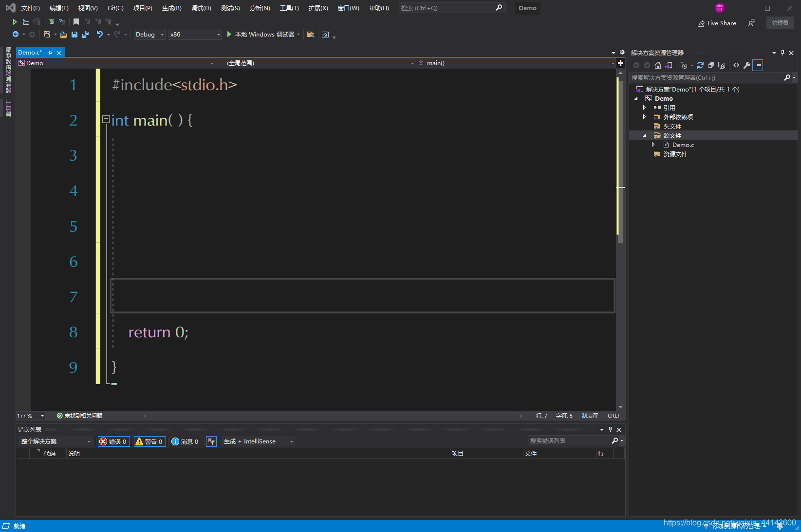Toggle auto-hide pin for Solution Explorer
The image size is (801, 532).
point(782,53)
